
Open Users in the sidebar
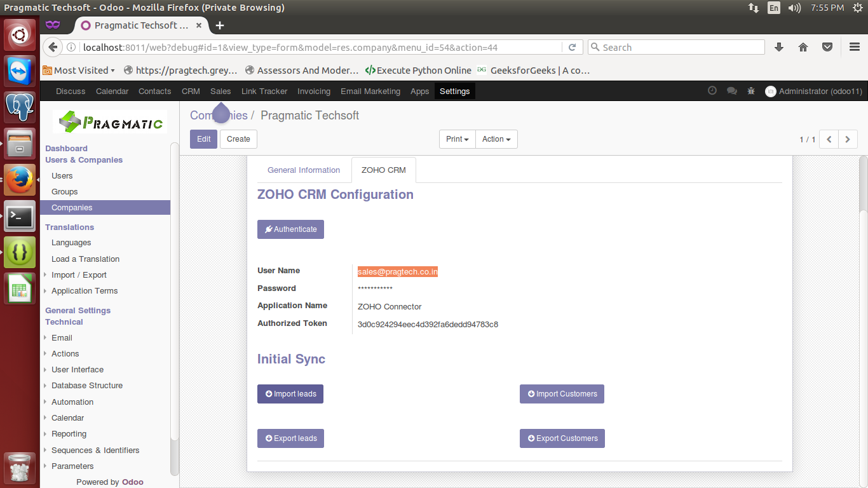point(62,175)
